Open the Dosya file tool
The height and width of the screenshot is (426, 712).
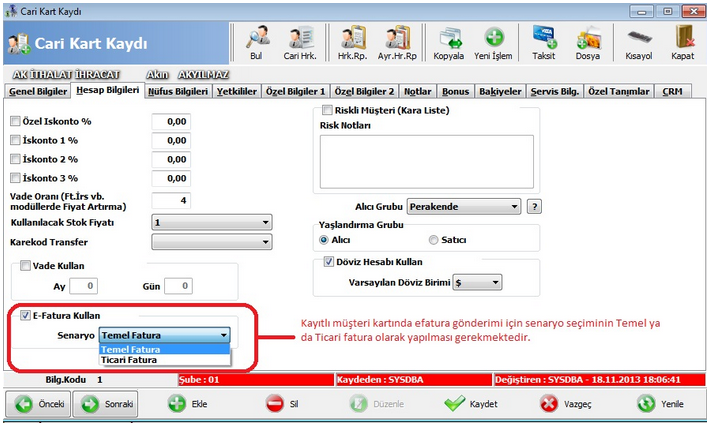[588, 43]
